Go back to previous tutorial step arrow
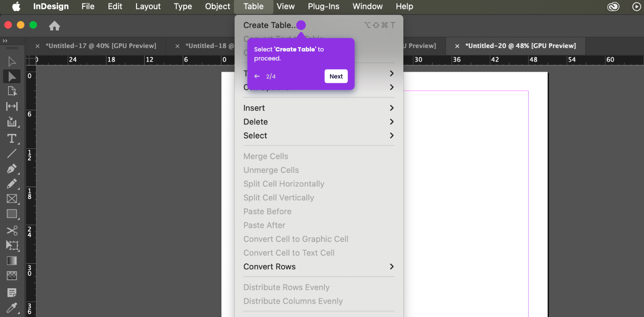 pyautogui.click(x=257, y=76)
